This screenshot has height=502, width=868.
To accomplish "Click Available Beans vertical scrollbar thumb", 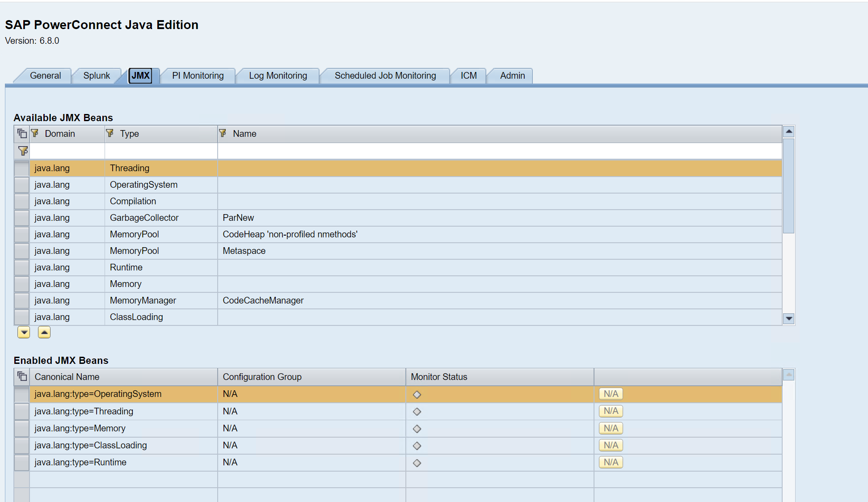I will (x=788, y=186).
